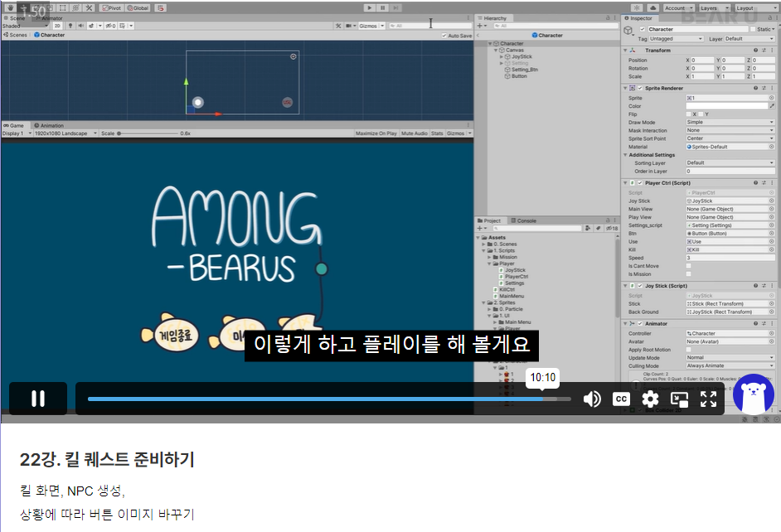The image size is (781, 532).
Task: Open the 1920x1080 Landscape resolution dropdown
Action: pyautogui.click(x=65, y=133)
